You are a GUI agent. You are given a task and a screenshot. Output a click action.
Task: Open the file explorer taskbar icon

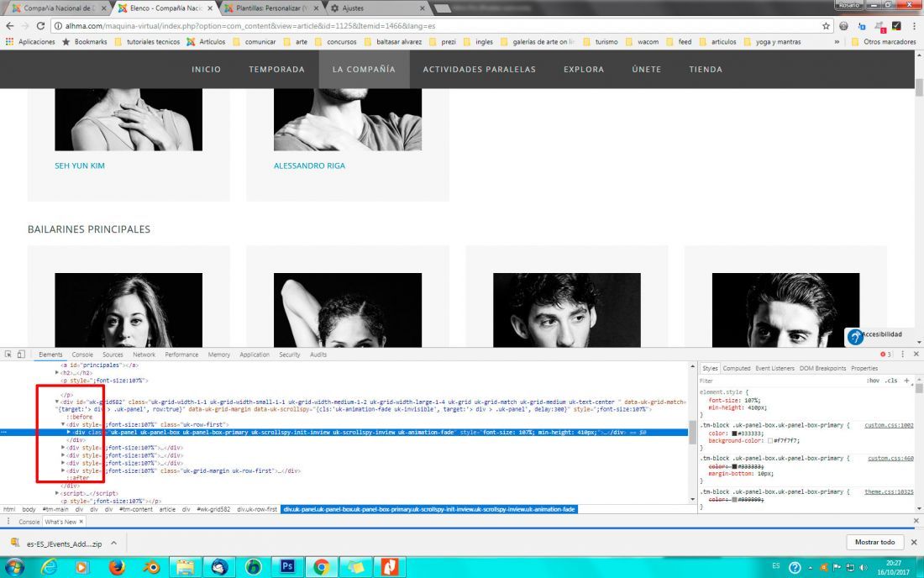click(x=185, y=567)
